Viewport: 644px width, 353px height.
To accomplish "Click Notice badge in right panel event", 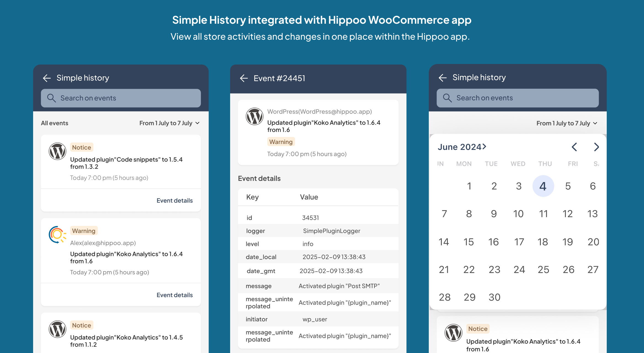I will click(478, 329).
